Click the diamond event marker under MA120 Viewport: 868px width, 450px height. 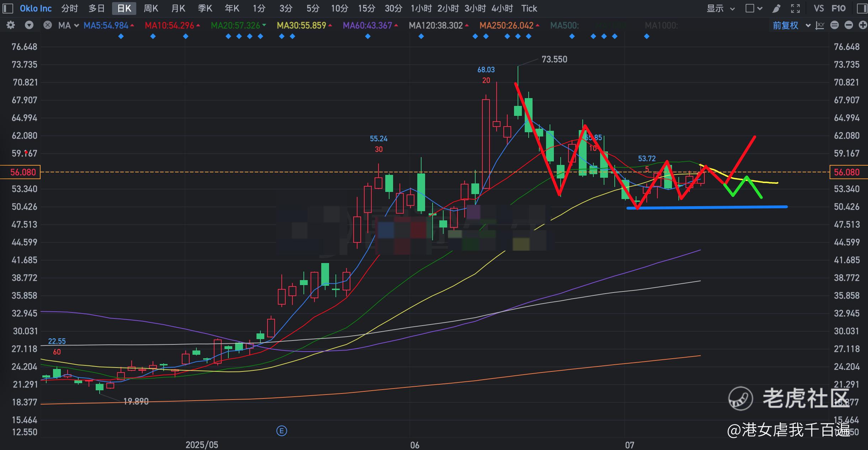(x=421, y=36)
